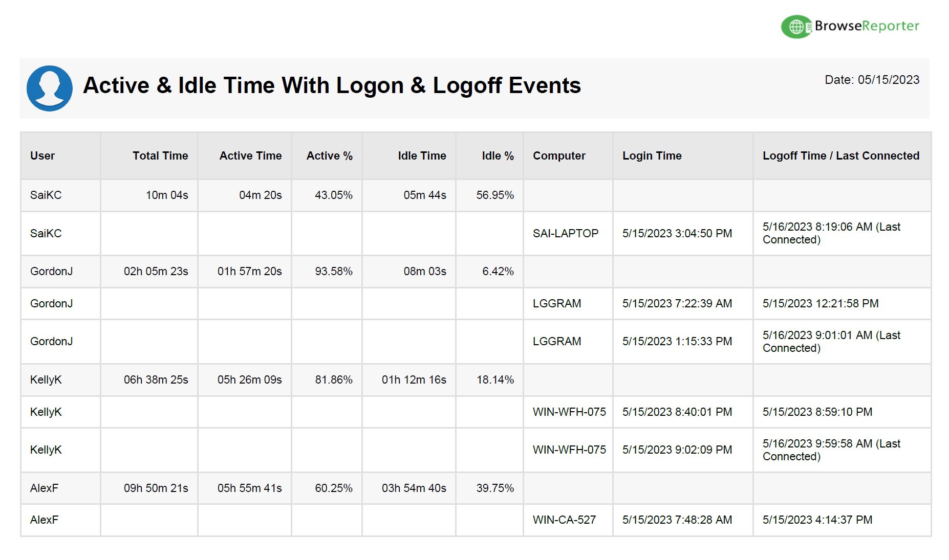This screenshot has width=949, height=560.
Task: Click the Login Time column header
Action: [x=652, y=155]
